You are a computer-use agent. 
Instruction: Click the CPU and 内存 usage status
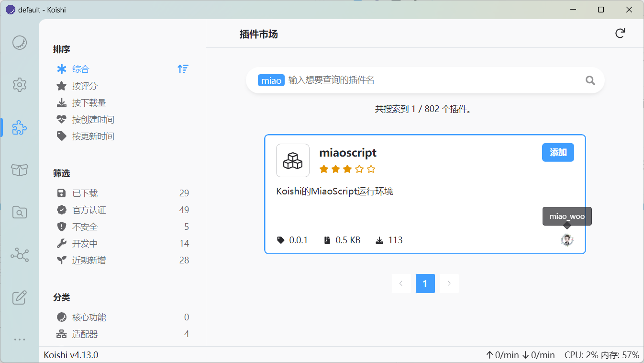[x=602, y=355]
